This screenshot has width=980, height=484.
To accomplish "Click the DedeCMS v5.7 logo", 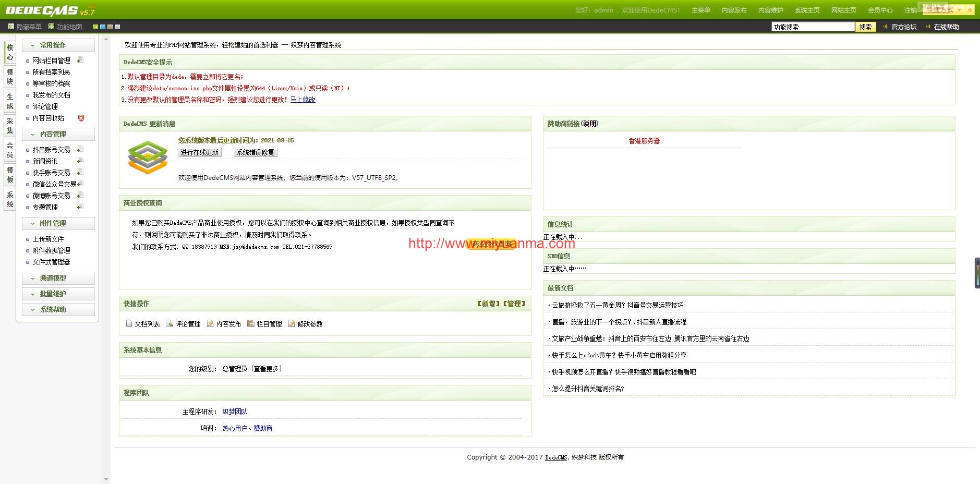I will [50, 10].
